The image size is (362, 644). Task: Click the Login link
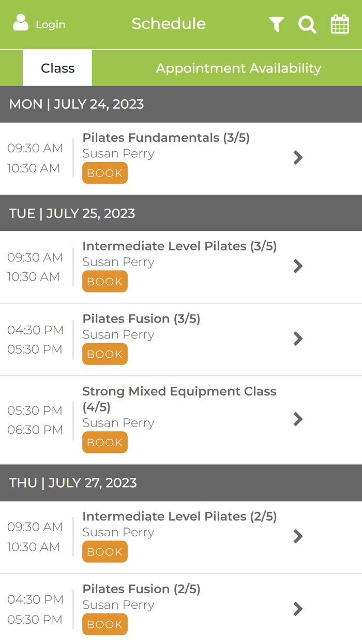coord(50,24)
